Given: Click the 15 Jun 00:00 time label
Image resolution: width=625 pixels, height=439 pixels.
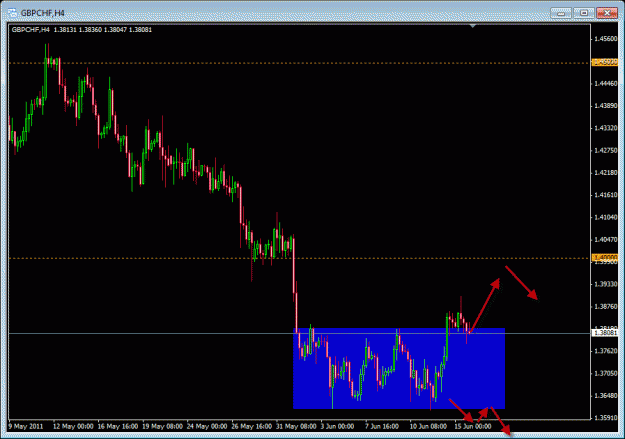Looking at the screenshot, I should click(x=473, y=426).
